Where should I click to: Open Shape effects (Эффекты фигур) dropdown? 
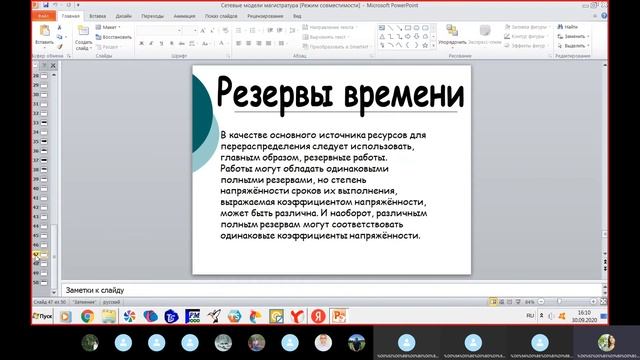click(x=527, y=46)
